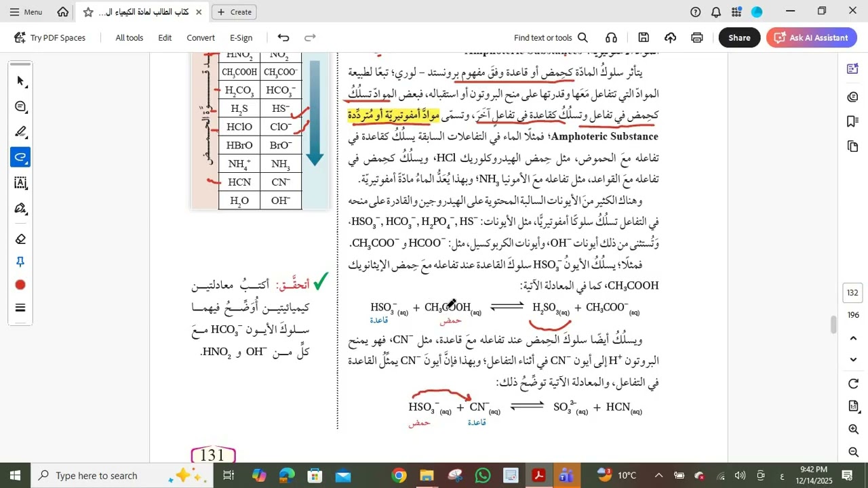Open the volume control in system tray

pyautogui.click(x=740, y=475)
